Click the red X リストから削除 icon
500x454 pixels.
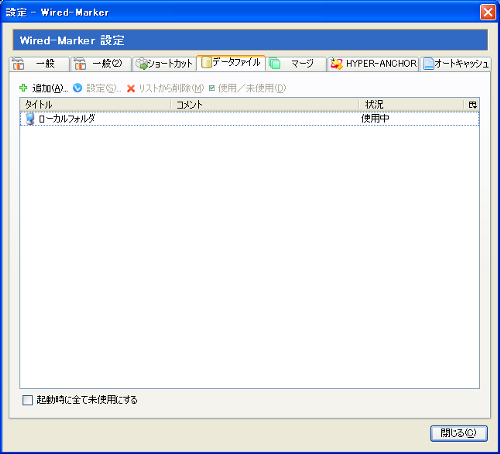[x=131, y=88]
